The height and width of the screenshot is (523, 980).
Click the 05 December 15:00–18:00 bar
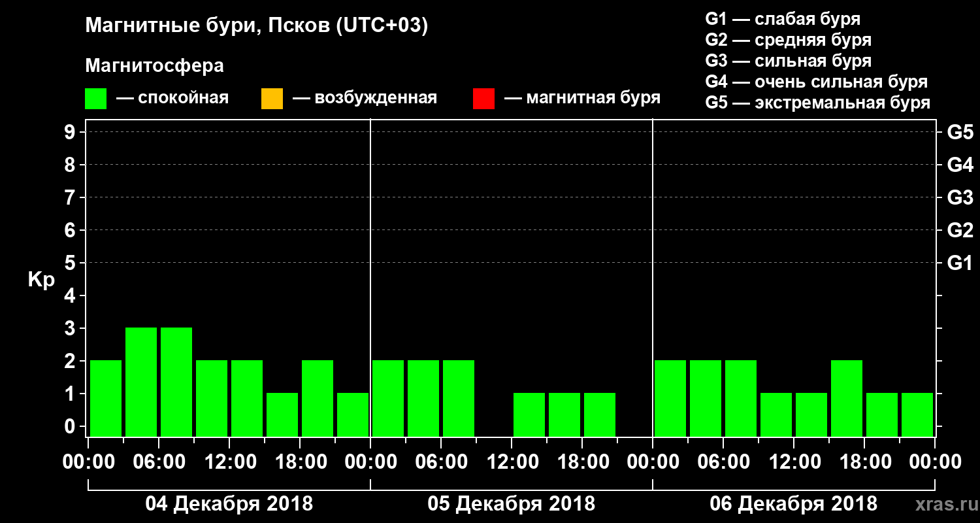(x=564, y=414)
